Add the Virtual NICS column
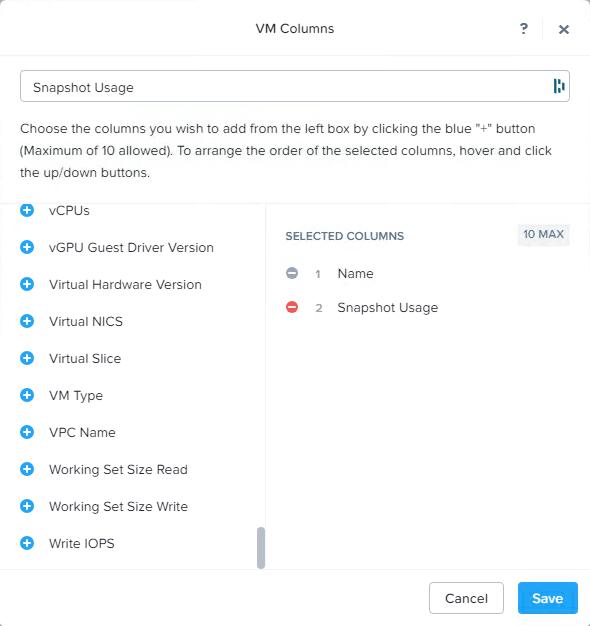The height and width of the screenshot is (626, 590). [27, 321]
